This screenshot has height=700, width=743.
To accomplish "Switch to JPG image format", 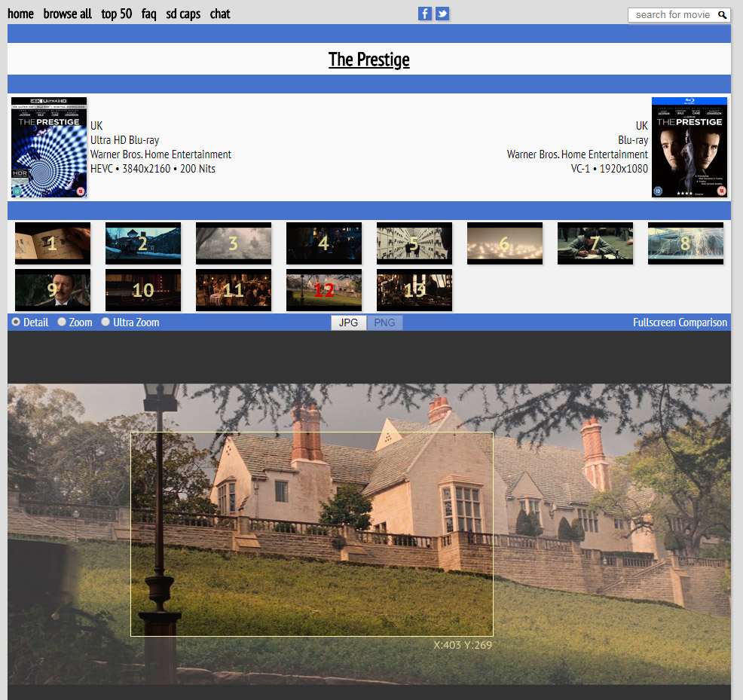I will 348,322.
